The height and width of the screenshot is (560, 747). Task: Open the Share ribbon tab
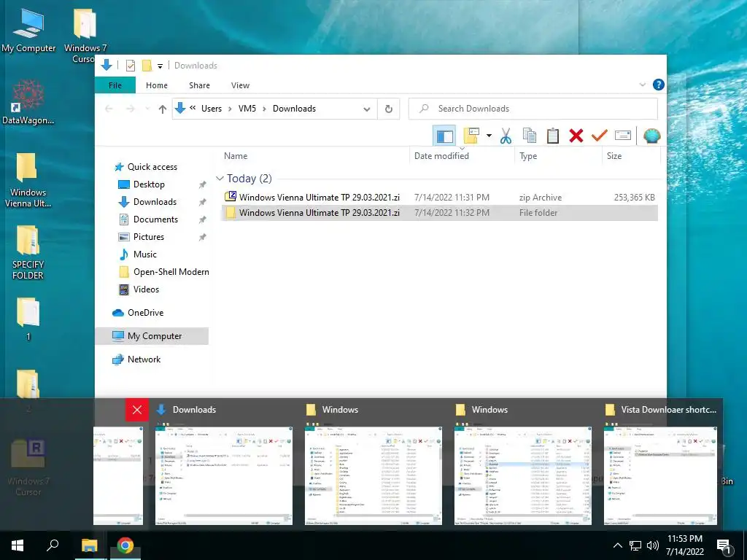199,85
